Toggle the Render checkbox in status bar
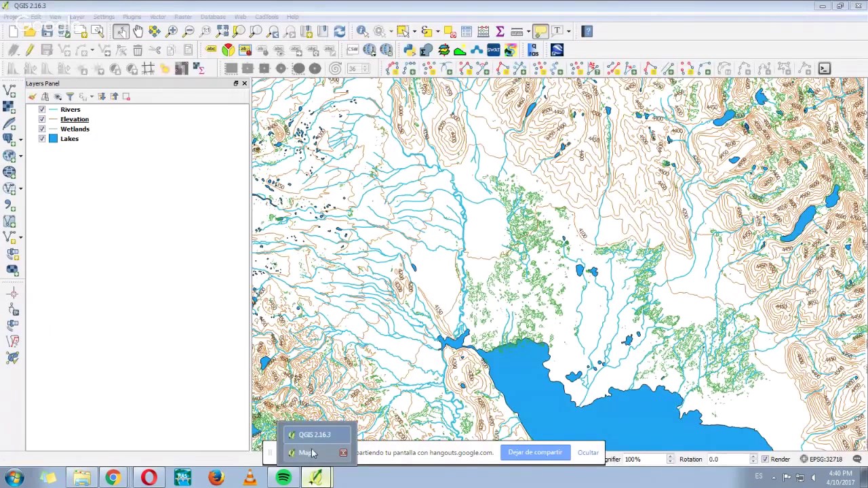This screenshot has width=868, height=488. (765, 460)
